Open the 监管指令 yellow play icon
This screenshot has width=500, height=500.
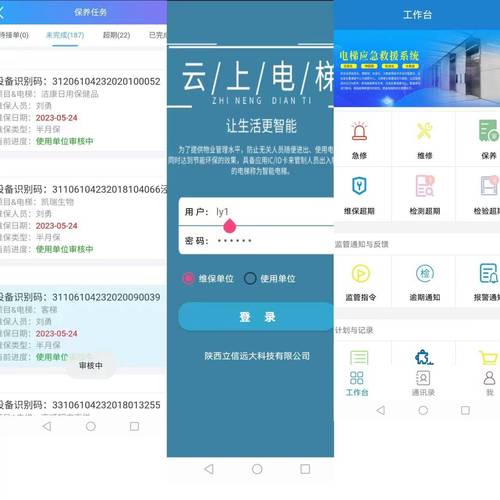[x=360, y=273]
